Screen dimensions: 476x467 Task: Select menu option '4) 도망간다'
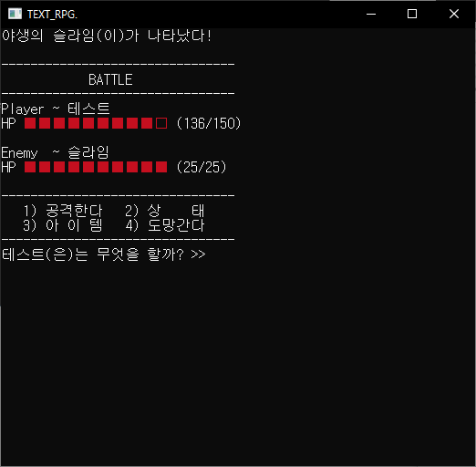[165, 225]
